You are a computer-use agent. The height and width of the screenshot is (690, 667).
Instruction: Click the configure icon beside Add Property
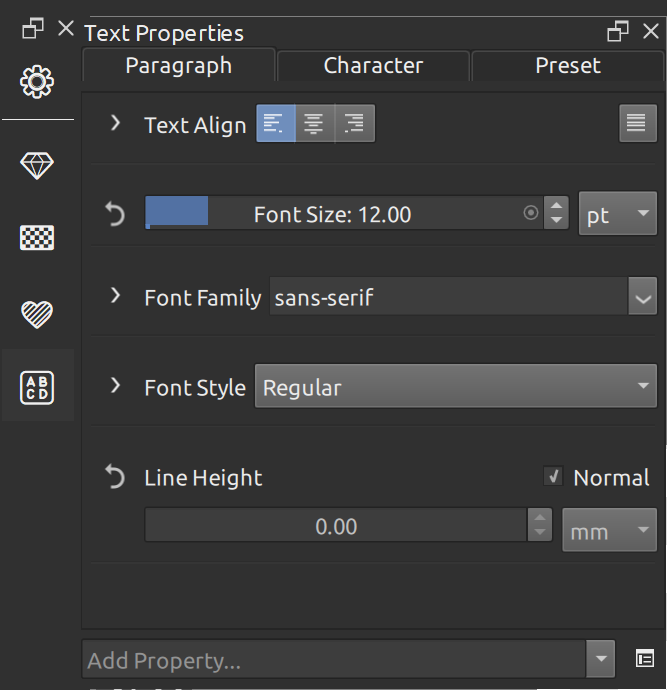[x=645, y=659]
